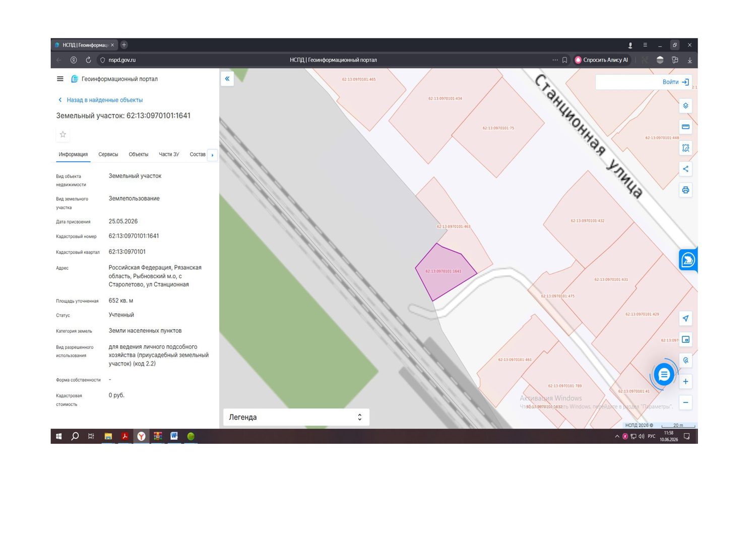Zoom in with the plus button
Screen dimensions: 756x535
[685, 382]
